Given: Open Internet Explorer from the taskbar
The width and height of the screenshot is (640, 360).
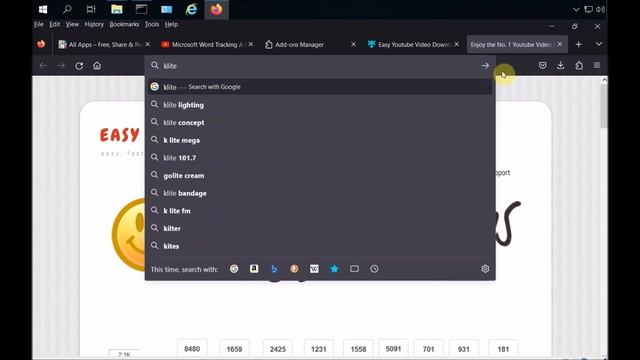Looking at the screenshot, I should coord(191,9).
